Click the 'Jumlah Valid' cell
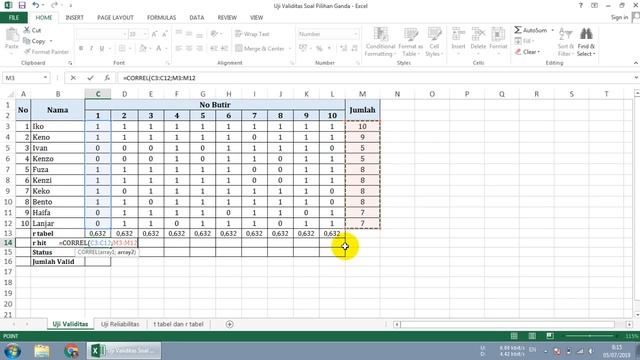 pos(58,262)
